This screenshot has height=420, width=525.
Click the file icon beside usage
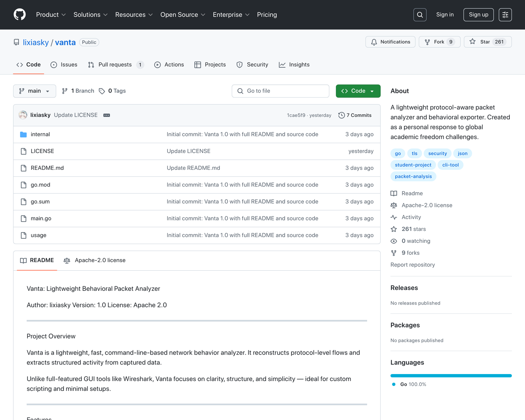(x=23, y=235)
